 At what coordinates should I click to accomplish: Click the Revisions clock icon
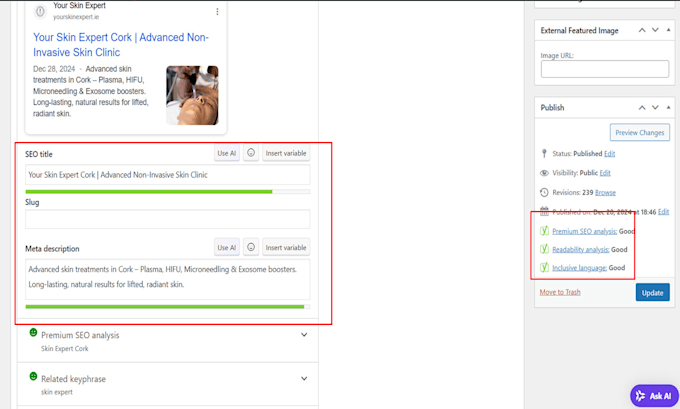(x=544, y=192)
